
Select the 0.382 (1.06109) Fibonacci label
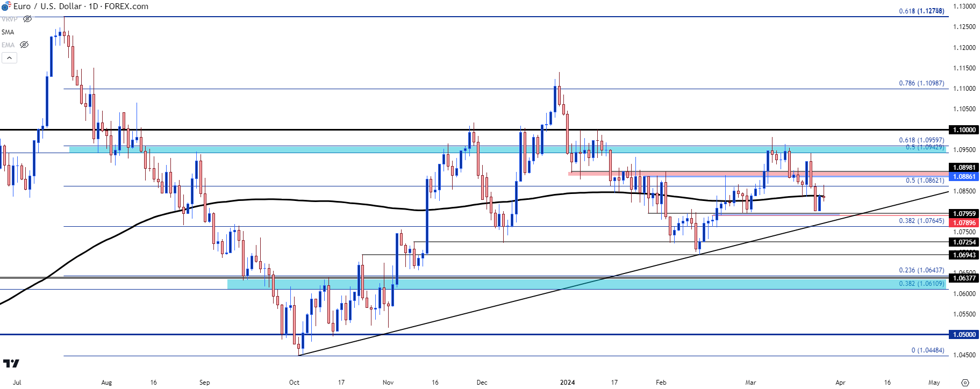pyautogui.click(x=921, y=284)
